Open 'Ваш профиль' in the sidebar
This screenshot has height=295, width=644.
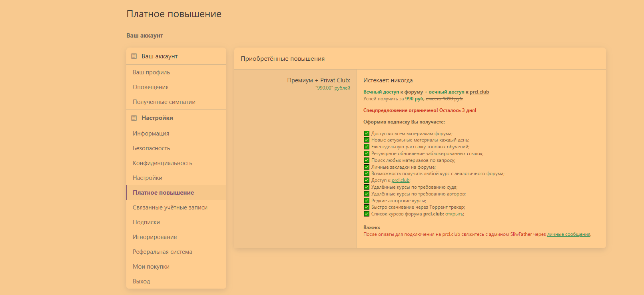tap(151, 72)
